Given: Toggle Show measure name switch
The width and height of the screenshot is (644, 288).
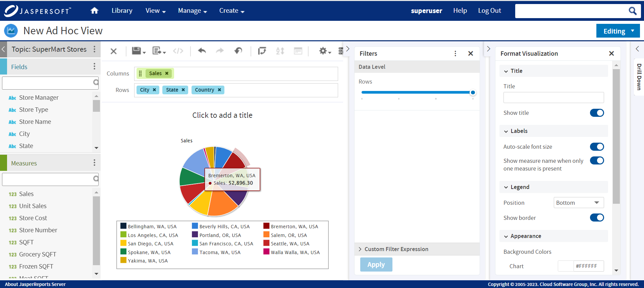Looking at the screenshot, I should tap(597, 160).
